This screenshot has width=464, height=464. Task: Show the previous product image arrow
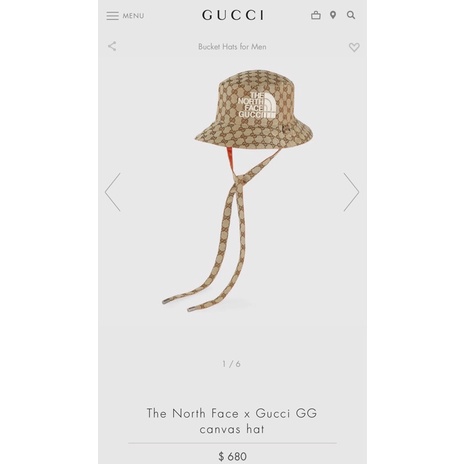(x=113, y=192)
